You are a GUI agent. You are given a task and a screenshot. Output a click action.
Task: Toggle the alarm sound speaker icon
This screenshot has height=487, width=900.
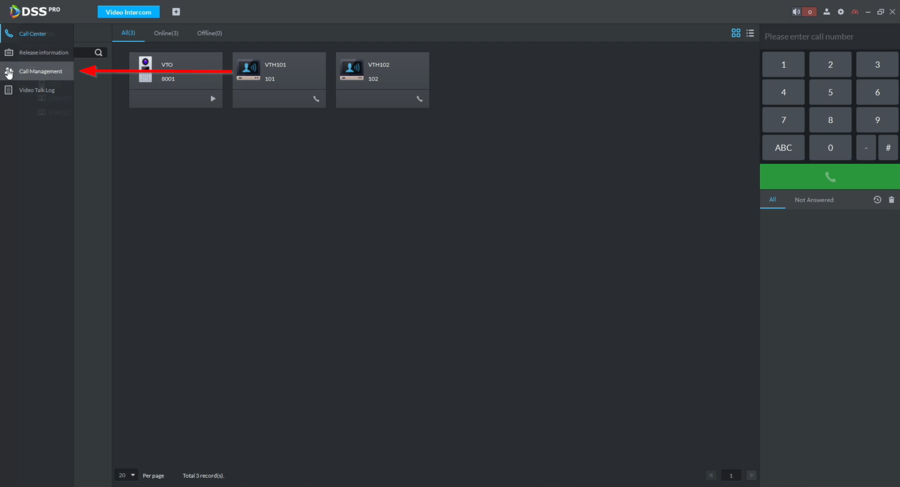coord(797,12)
